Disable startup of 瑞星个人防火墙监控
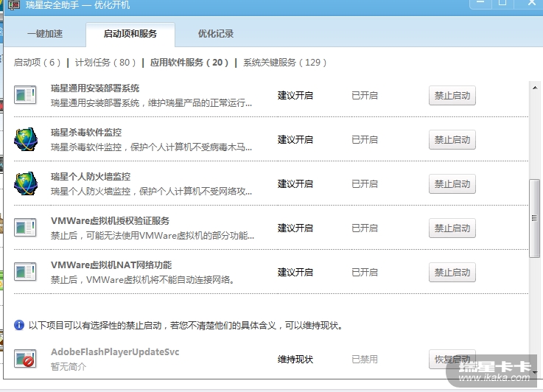The width and height of the screenshot is (543, 392). coord(452,184)
